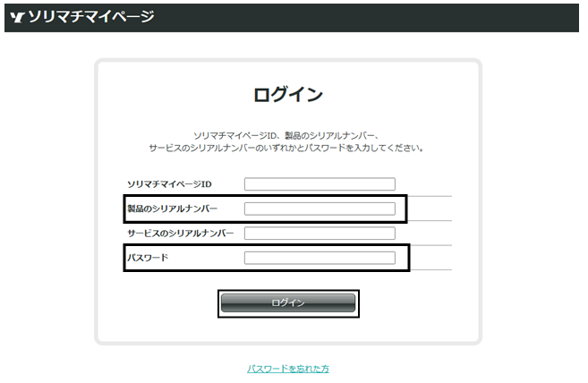Focus the サービスのシリアルナンバー input field
This screenshot has width=588, height=383.
[x=320, y=234]
